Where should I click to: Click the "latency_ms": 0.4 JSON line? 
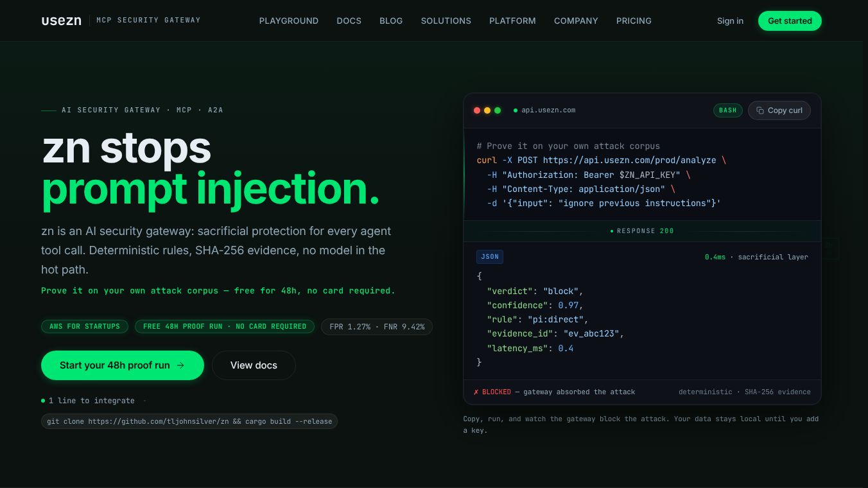530,348
